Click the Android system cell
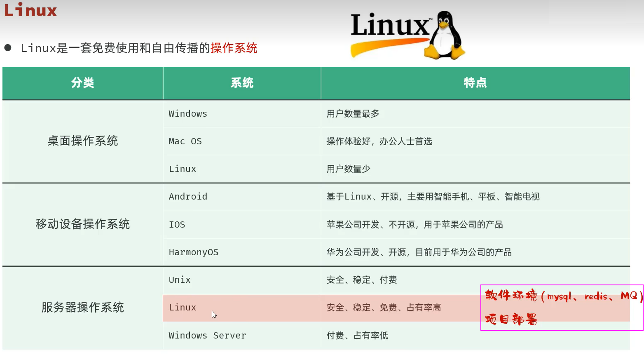644x355 pixels. click(x=188, y=197)
